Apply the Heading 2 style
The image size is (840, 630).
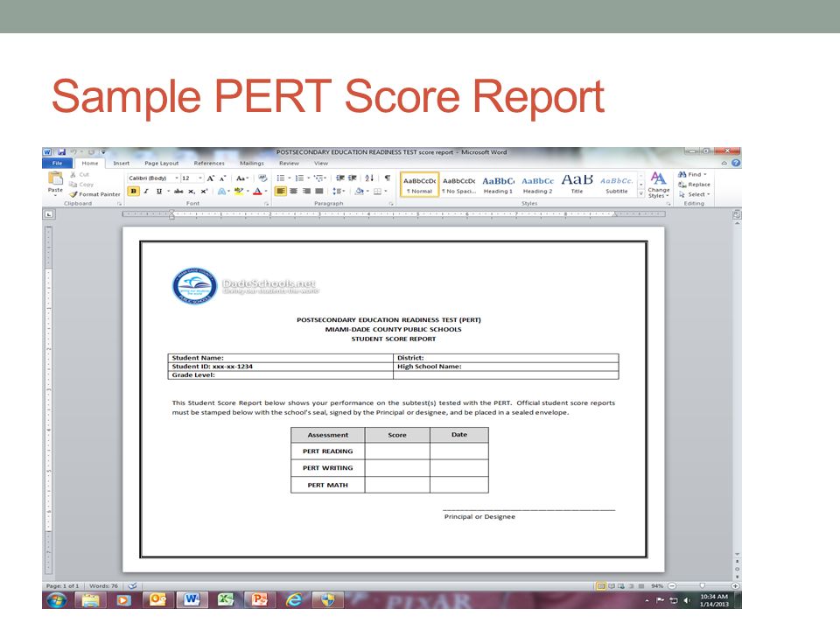click(538, 185)
